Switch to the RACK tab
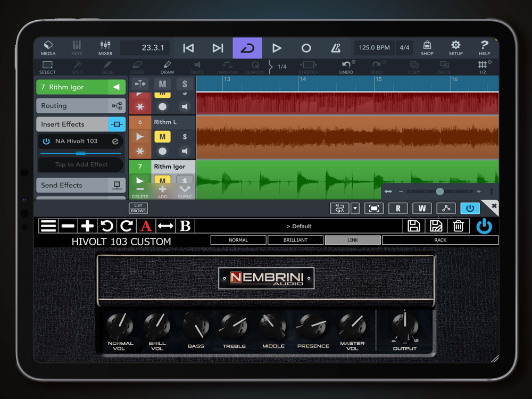 (440, 240)
